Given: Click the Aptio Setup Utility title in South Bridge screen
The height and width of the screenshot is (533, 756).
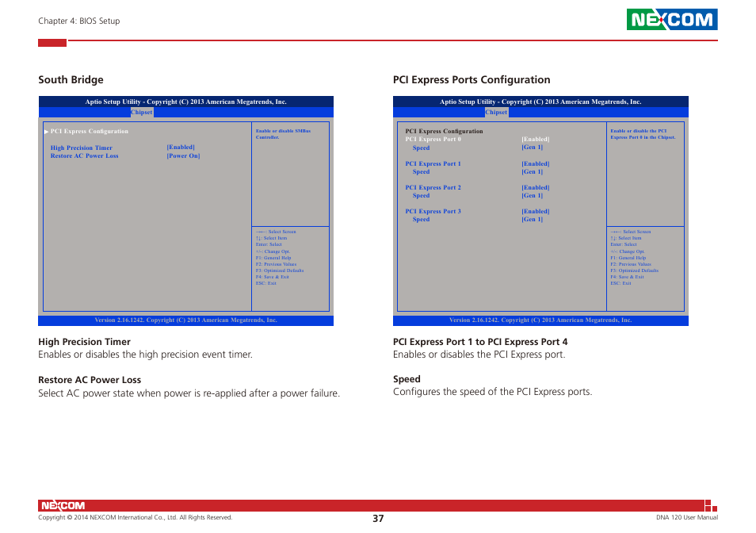Looking at the screenshot, I should (185, 102).
